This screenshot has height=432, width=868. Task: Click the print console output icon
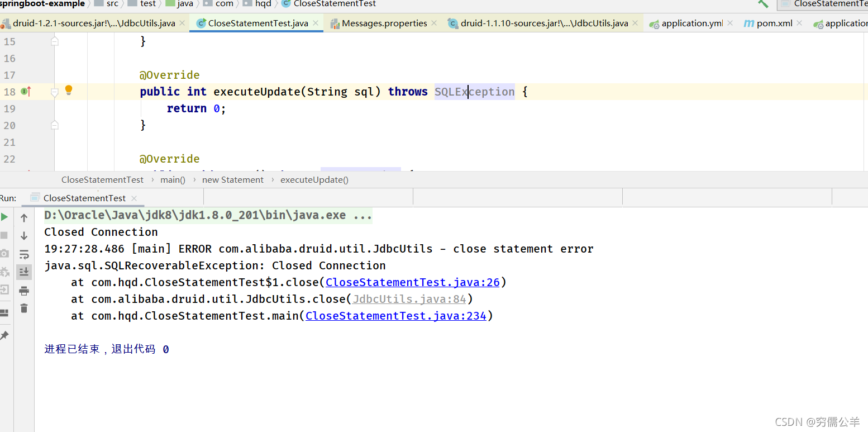tap(24, 291)
